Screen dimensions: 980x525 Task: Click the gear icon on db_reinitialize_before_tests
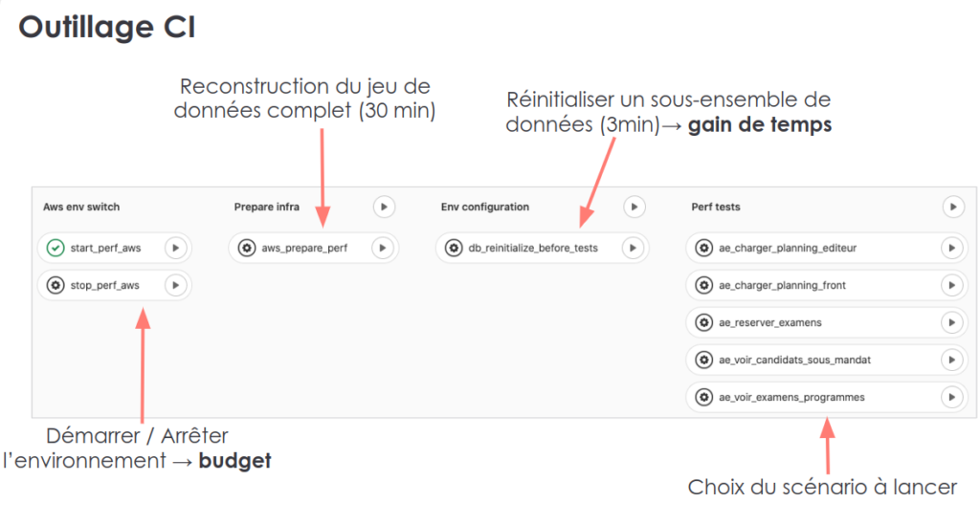click(454, 248)
